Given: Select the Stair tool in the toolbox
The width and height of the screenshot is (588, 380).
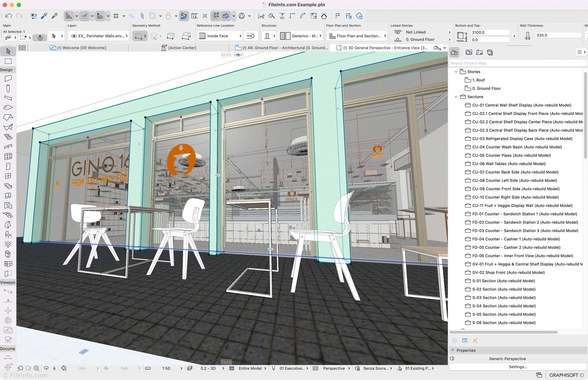Looking at the screenshot, I should [8, 136].
